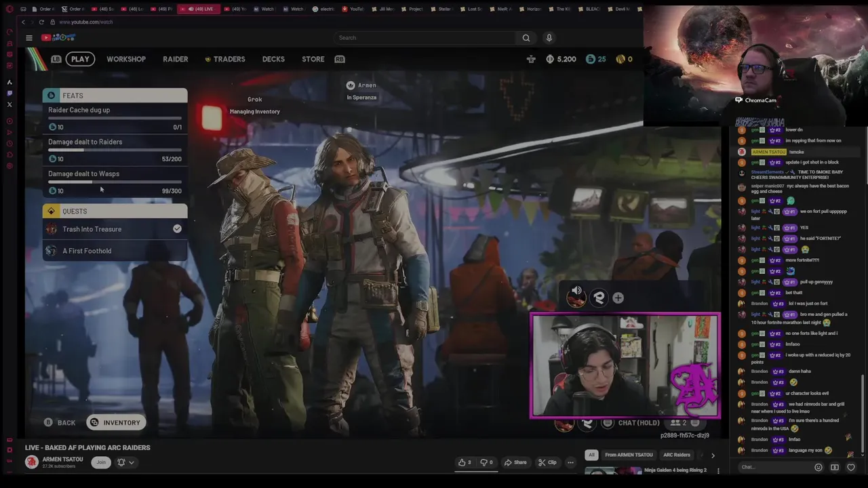Click the 5,200 coin currency icon
Image resolution: width=868 pixels, height=488 pixels.
click(x=550, y=59)
